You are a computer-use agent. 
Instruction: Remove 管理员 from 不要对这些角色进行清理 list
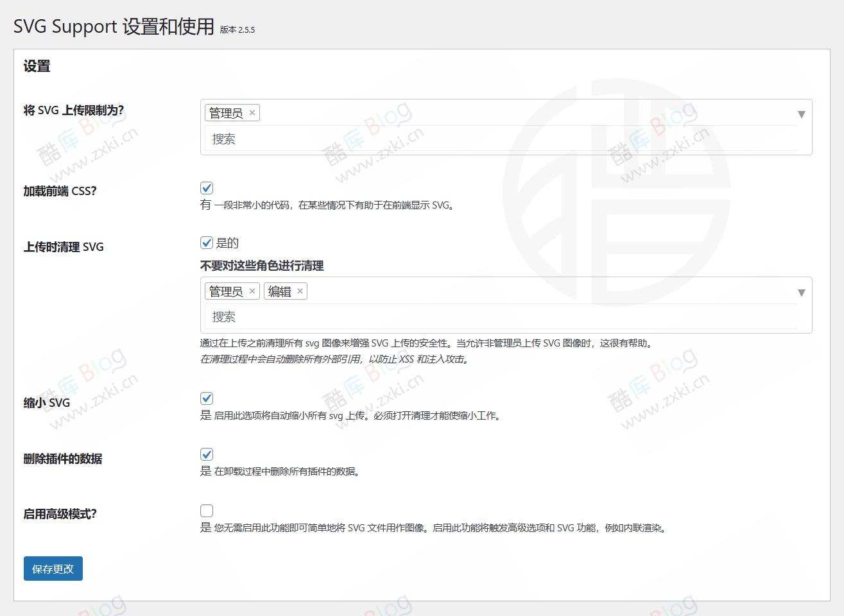(252, 291)
